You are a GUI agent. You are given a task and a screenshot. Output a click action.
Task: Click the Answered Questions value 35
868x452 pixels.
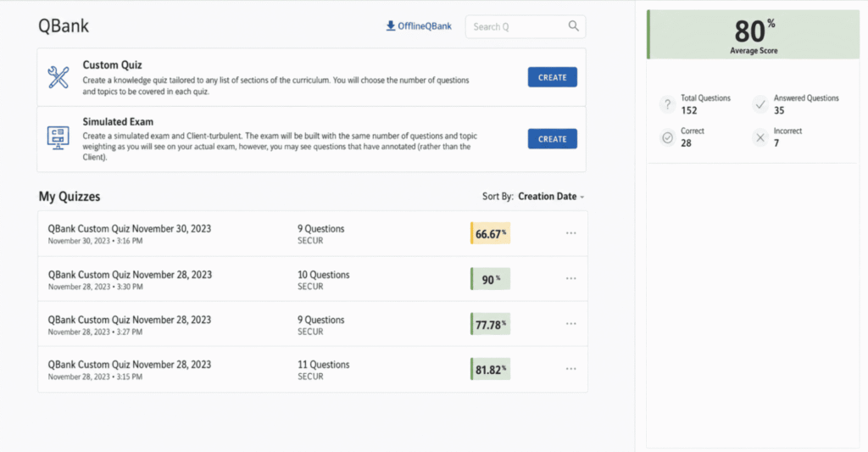coord(779,110)
